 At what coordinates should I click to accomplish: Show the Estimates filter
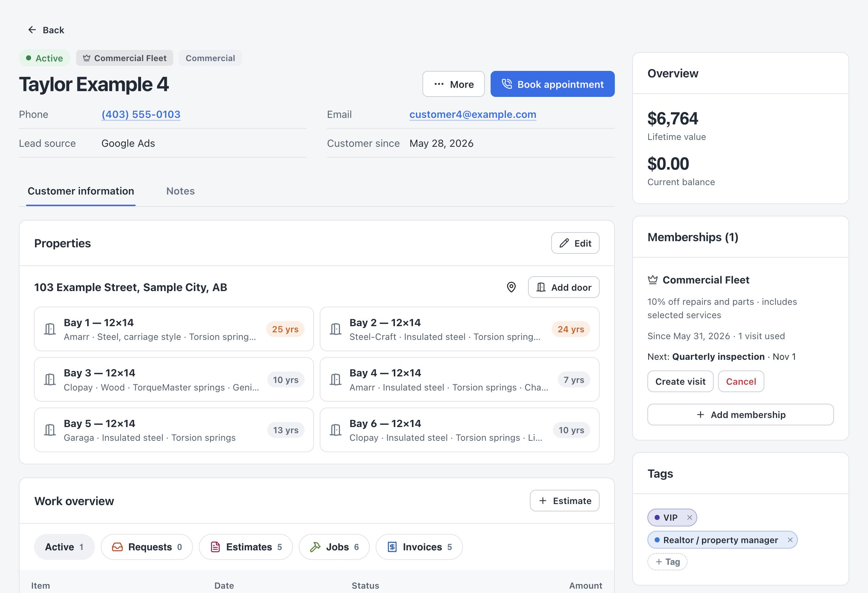pyautogui.click(x=246, y=547)
